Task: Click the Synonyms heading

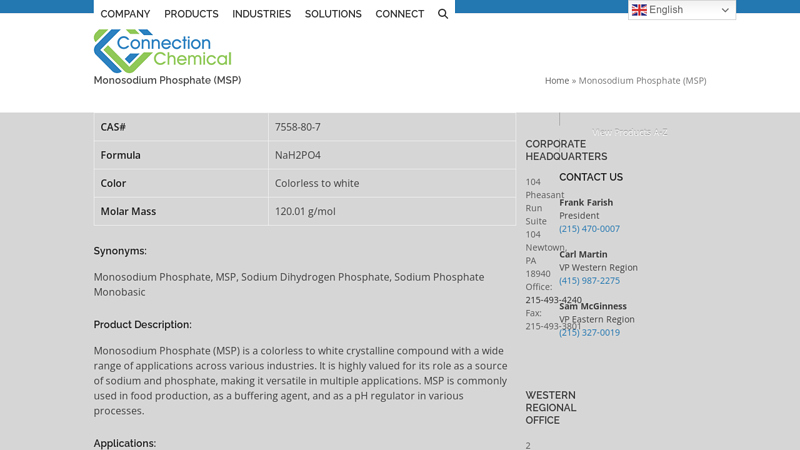Action: click(120, 251)
